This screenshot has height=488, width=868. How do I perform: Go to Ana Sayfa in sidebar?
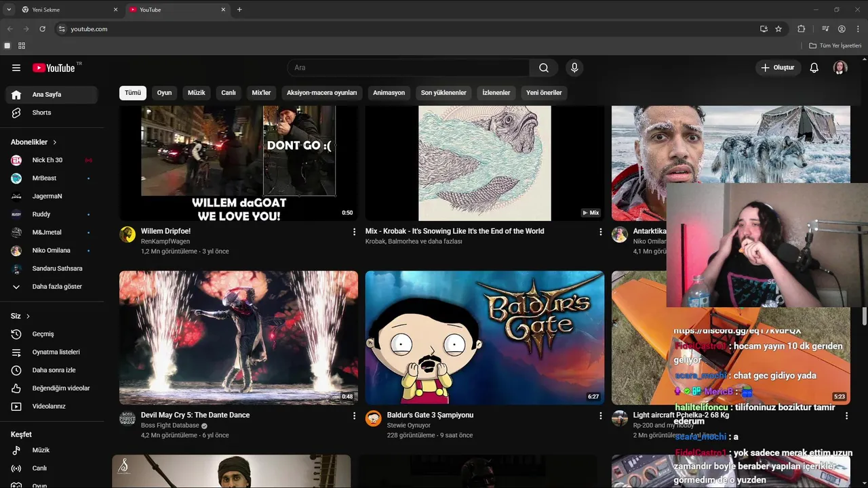pyautogui.click(x=52, y=95)
